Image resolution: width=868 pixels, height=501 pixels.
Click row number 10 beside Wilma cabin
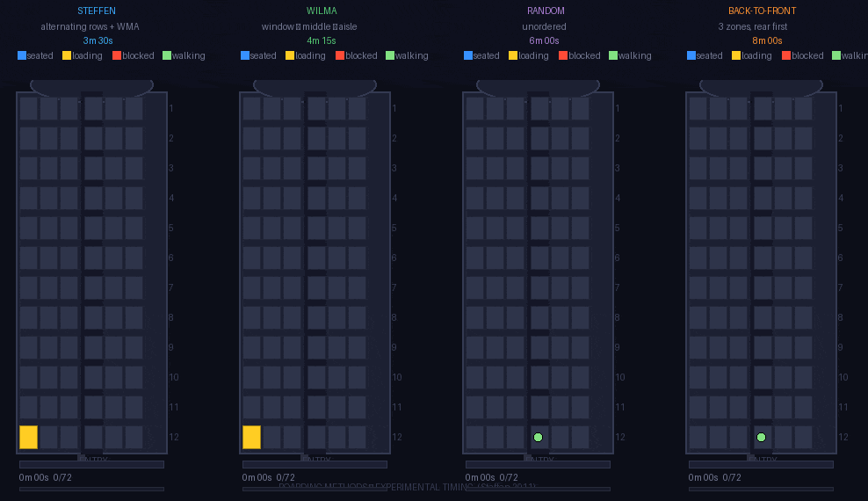tap(397, 377)
